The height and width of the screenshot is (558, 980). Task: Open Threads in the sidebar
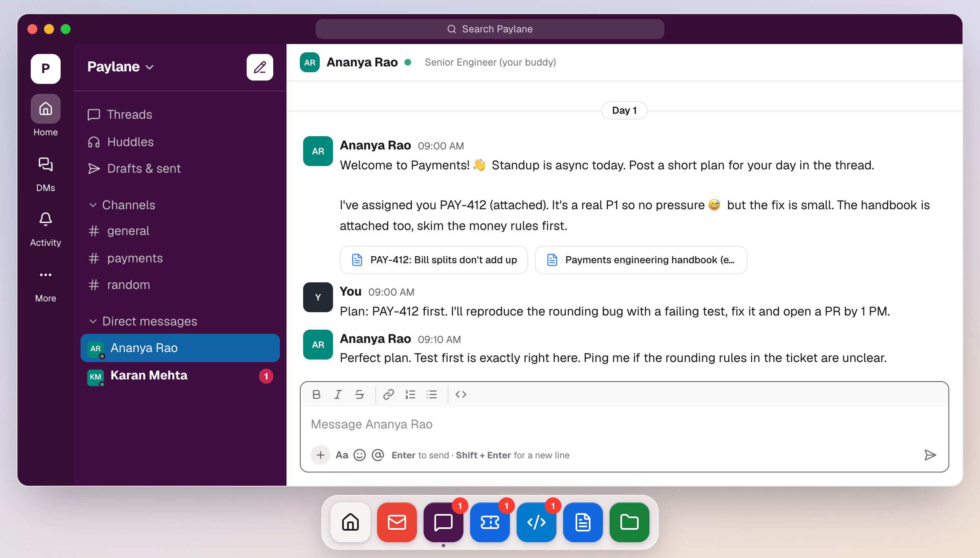pos(180,115)
